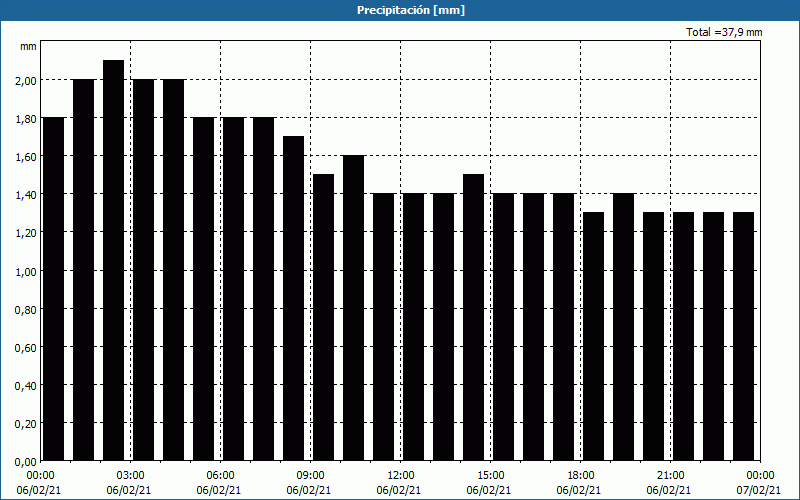The width and height of the screenshot is (800, 500).
Task: Click the "Precipitación [mm]" chart title
Action: [411, 10]
